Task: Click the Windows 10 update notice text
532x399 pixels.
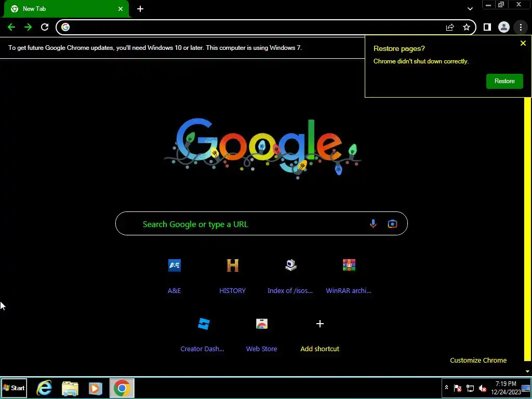Action: 155,48
